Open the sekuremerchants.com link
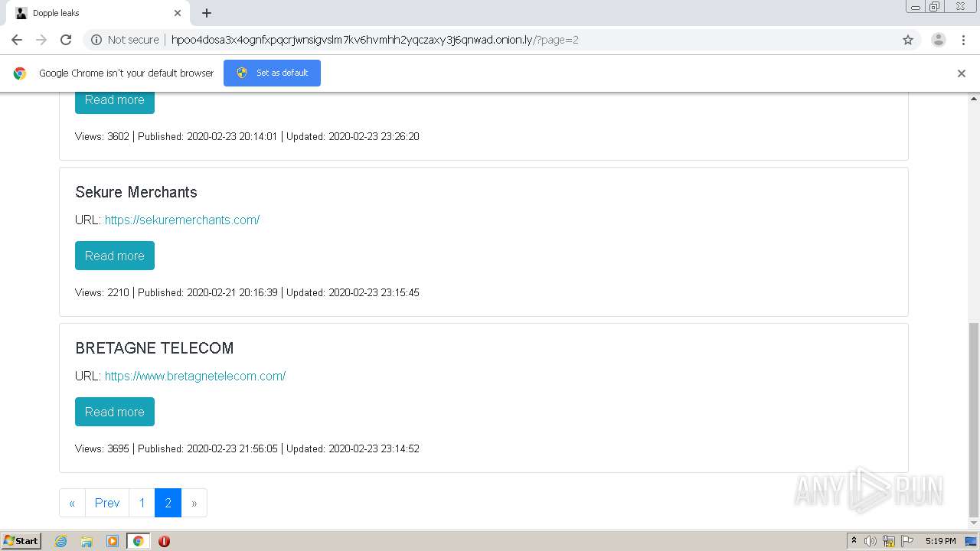 [x=182, y=220]
